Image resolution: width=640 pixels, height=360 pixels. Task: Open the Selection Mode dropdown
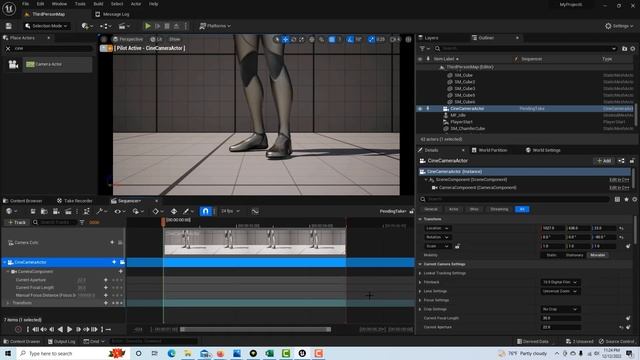click(46, 26)
